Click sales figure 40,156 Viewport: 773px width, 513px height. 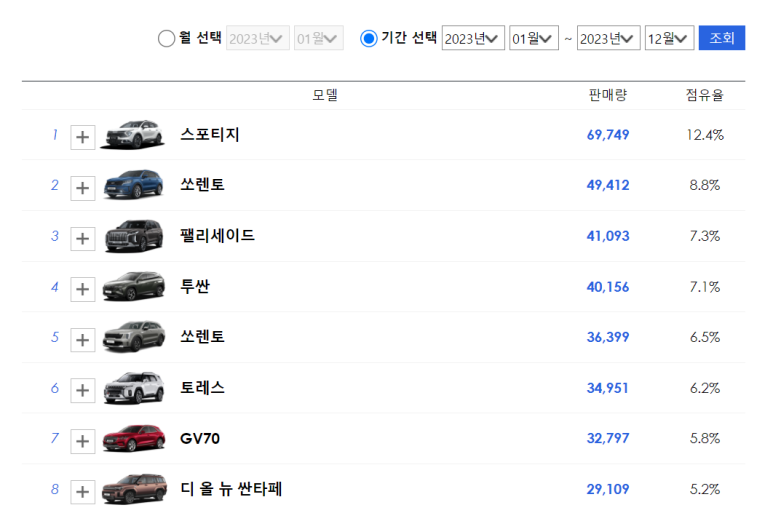[608, 287]
